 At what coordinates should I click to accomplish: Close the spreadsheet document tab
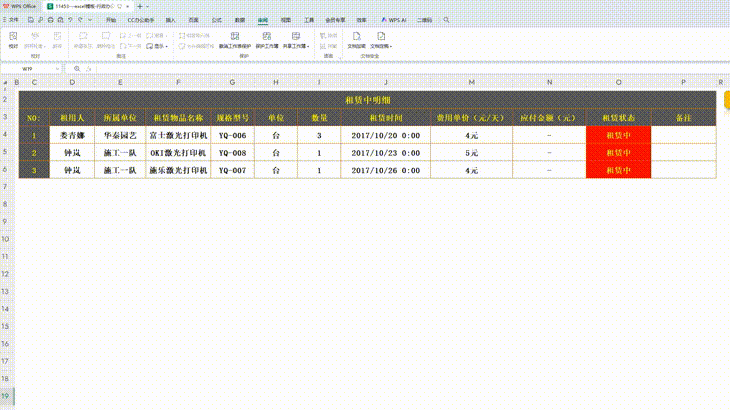tap(128, 7)
